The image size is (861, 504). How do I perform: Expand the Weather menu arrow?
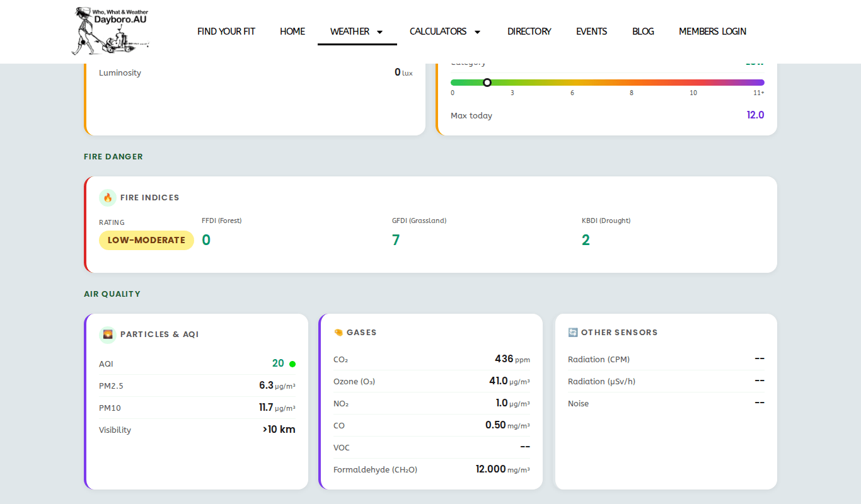[379, 31]
